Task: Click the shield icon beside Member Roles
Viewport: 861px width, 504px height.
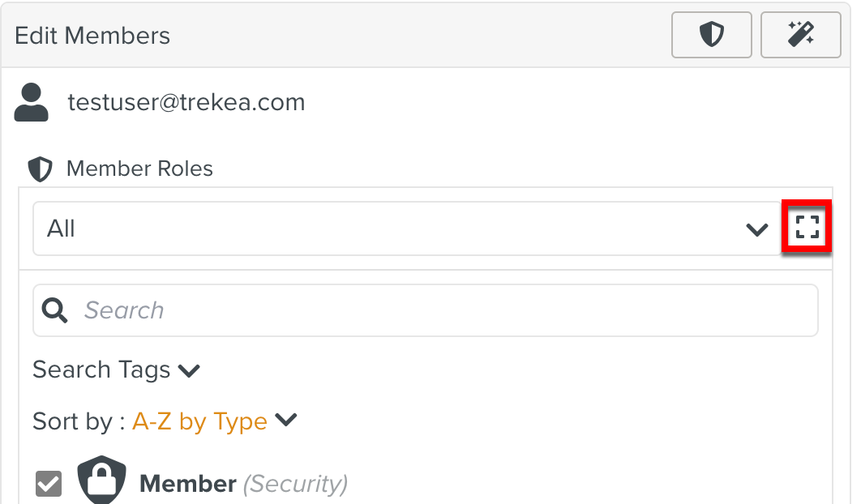Action: [40, 169]
